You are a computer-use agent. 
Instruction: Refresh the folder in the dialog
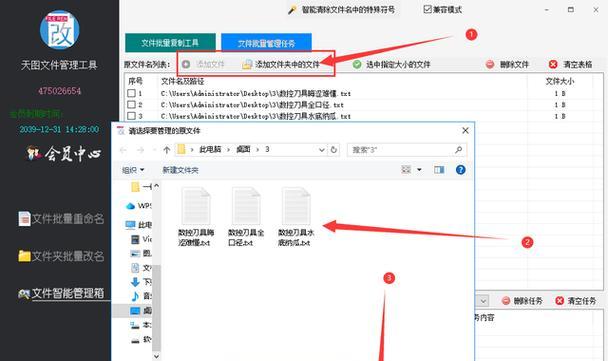[x=333, y=150]
